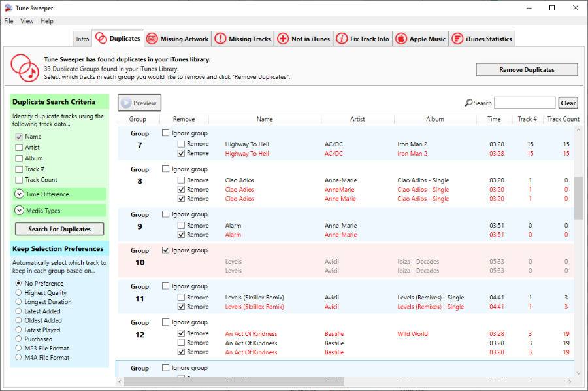Click in the Search input field

click(525, 103)
